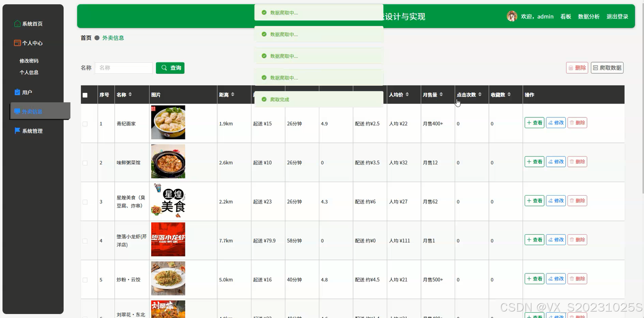This screenshot has height=318, width=644.
Task: Click the 爬取完成 notification toast
Action: pyautogui.click(x=319, y=99)
